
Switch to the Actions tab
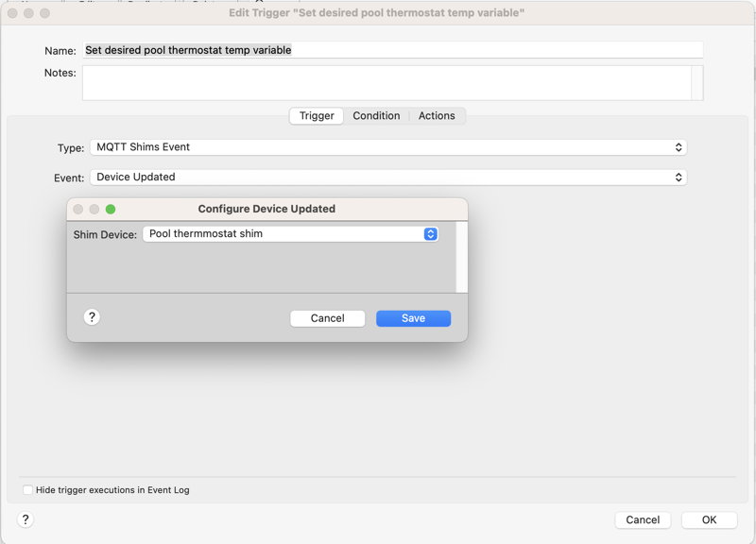point(437,116)
